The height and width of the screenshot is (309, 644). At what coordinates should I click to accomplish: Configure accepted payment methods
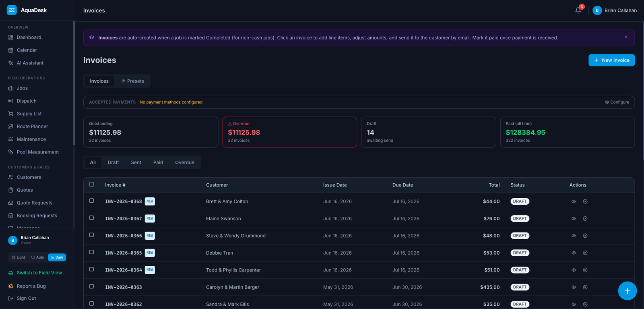617,102
